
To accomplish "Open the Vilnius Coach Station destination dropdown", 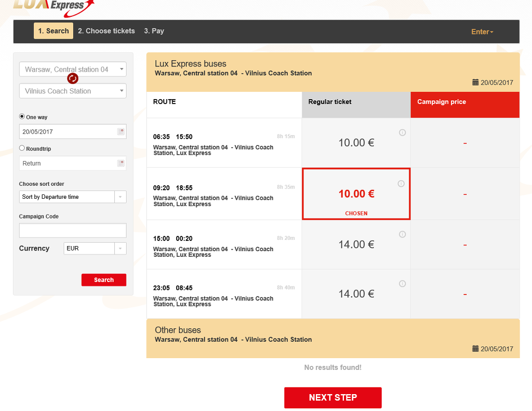I will click(x=73, y=91).
